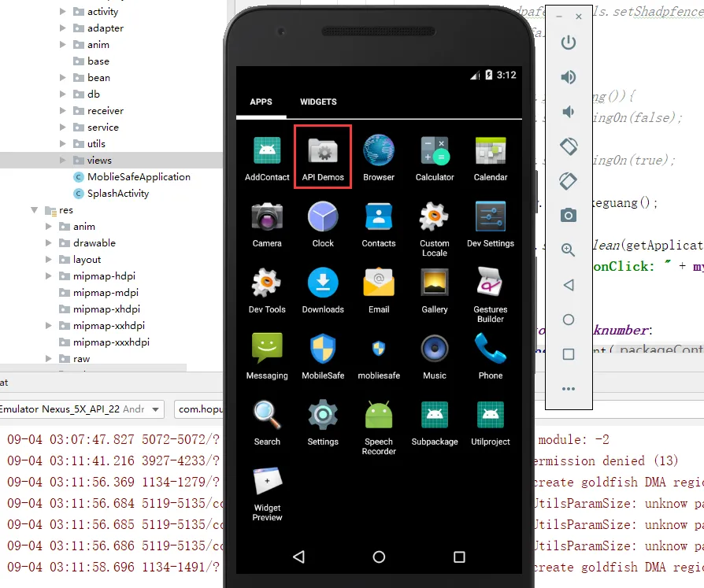Screen dimensions: 704x588
Task: Open the Android Settings app
Action: coord(323,422)
